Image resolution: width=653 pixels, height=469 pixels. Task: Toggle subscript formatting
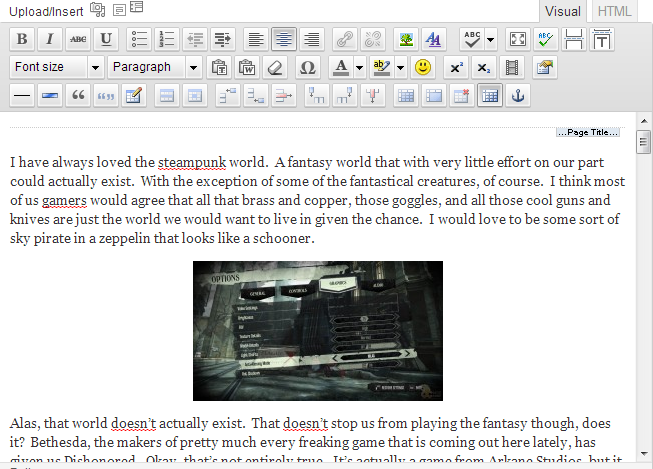pos(484,67)
